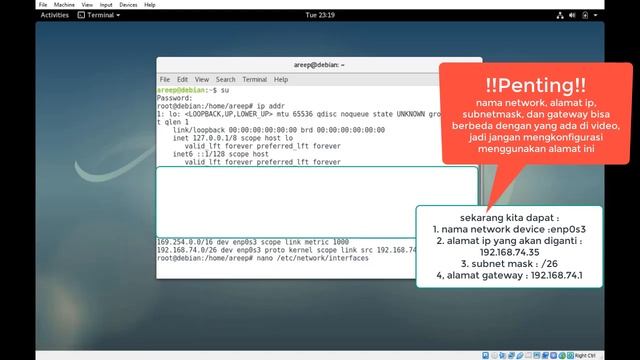Image resolution: width=640 pixels, height=360 pixels.
Task: Click the 'nano /etc/network/interfaces' command line
Action: 263,258
